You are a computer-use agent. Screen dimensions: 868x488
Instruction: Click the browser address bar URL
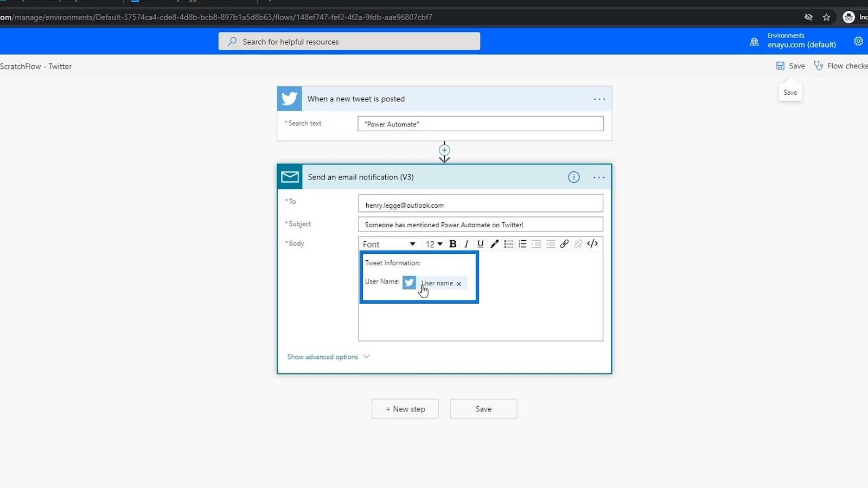click(217, 17)
